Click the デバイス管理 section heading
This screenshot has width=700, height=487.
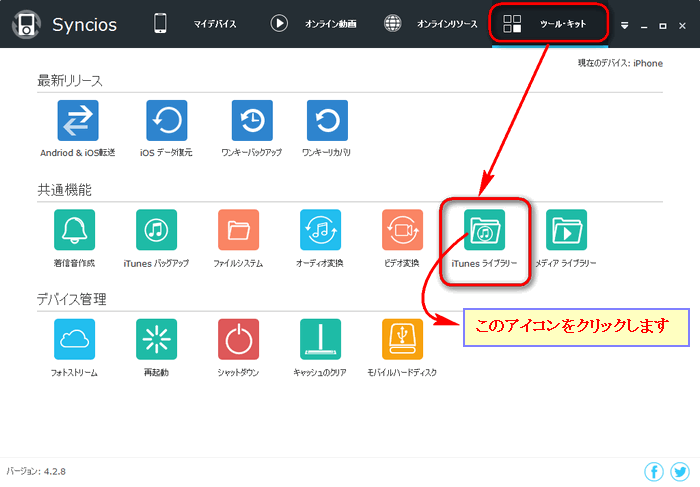71,299
